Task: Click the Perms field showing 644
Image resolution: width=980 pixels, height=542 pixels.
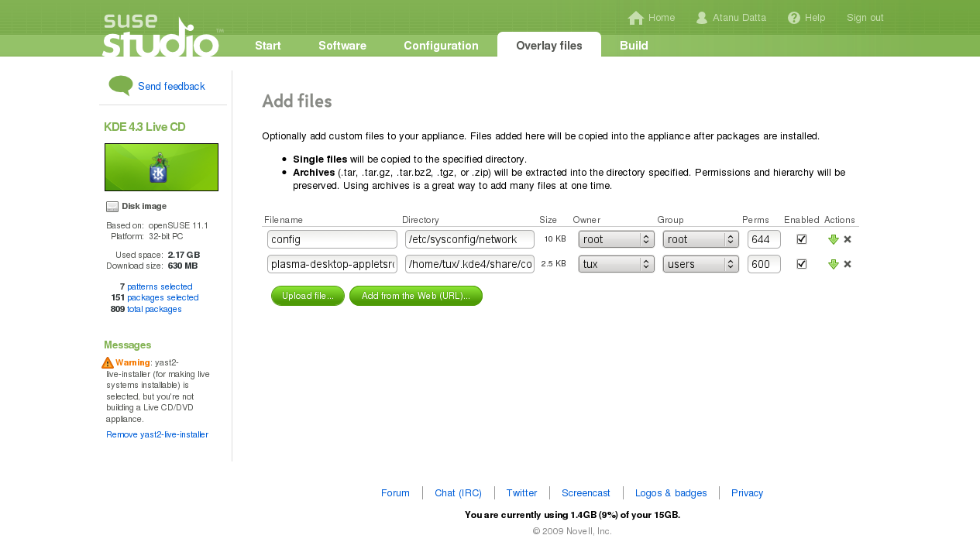Action: (764, 239)
